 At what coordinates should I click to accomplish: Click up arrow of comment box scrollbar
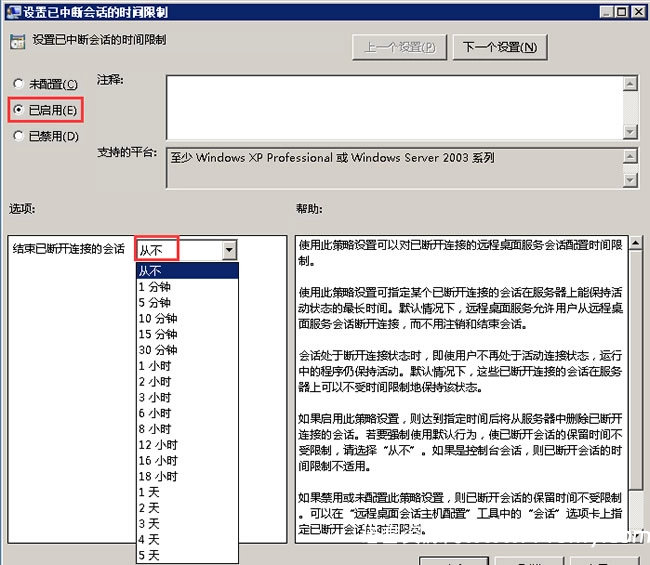630,83
